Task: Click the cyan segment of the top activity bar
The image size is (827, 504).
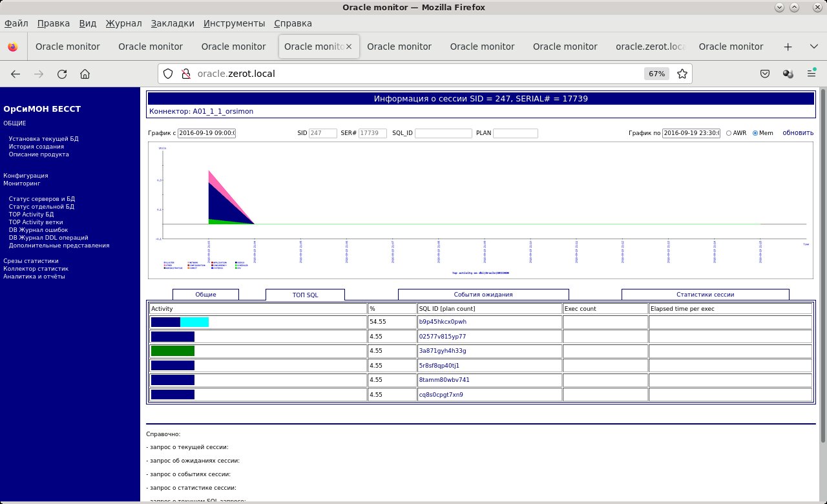Action: pyautogui.click(x=194, y=322)
